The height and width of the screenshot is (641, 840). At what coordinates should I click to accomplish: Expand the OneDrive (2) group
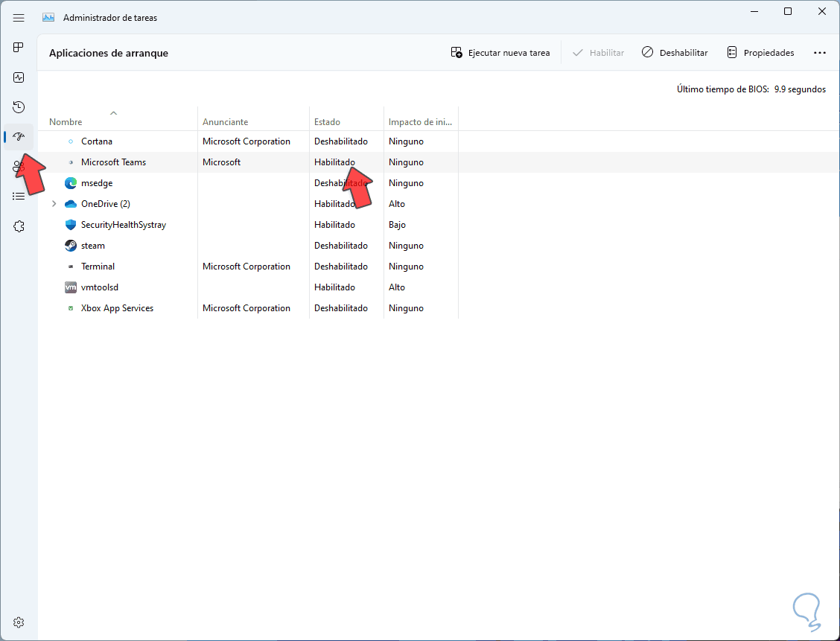tap(54, 204)
